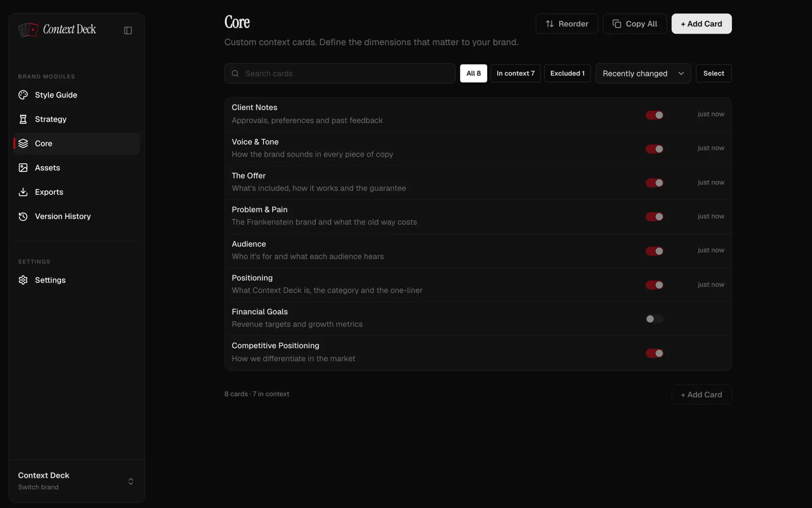Click the Assets image icon
Viewport: 812px width, 508px height.
pos(23,168)
